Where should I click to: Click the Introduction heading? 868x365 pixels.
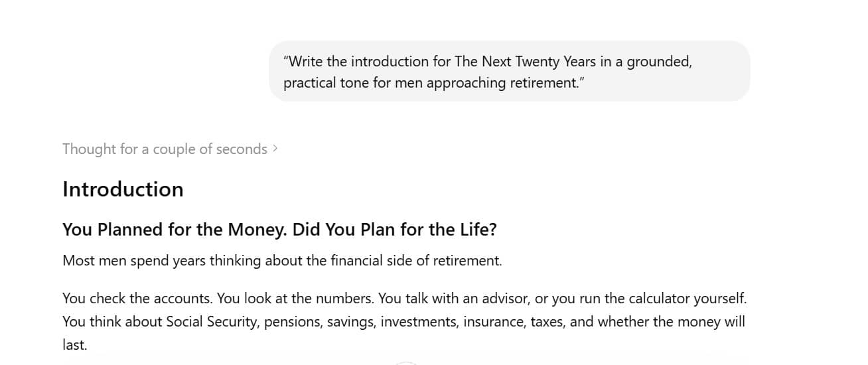123,190
